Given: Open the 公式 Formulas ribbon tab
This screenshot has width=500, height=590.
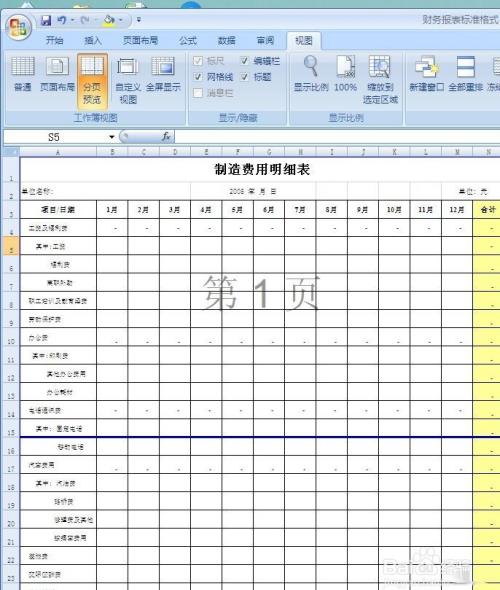Looking at the screenshot, I should [188, 40].
